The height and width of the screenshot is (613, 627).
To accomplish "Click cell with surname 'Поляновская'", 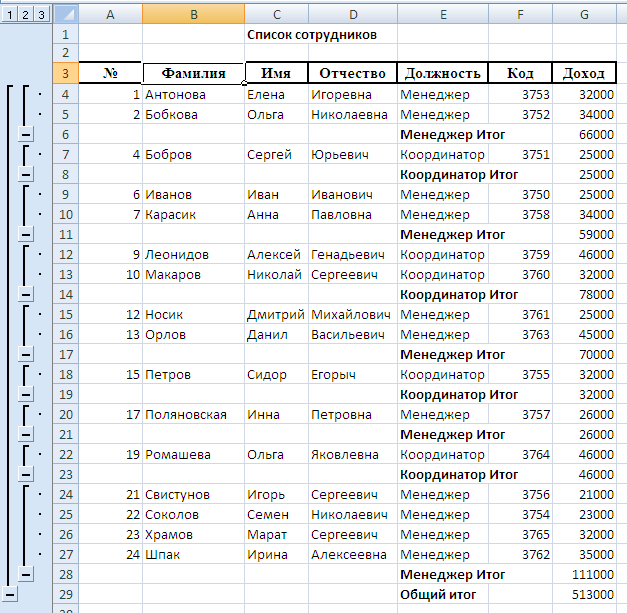I will pyautogui.click(x=194, y=415).
